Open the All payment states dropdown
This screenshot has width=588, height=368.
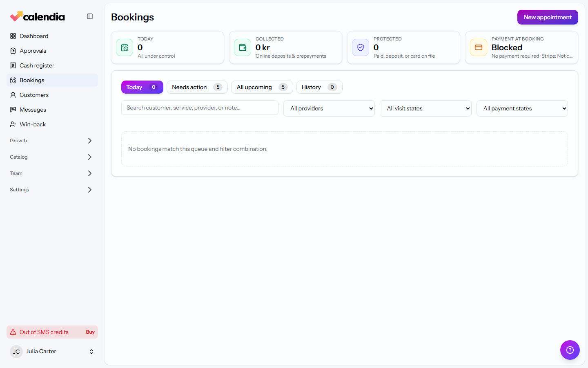(522, 108)
